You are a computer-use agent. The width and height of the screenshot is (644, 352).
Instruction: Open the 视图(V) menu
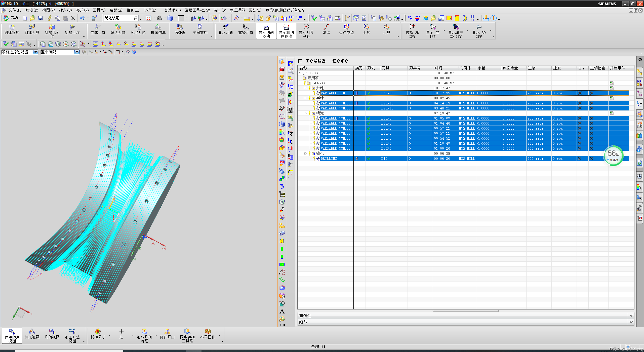[x=49, y=10]
